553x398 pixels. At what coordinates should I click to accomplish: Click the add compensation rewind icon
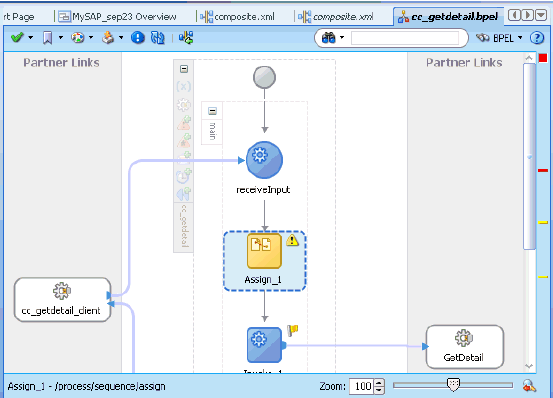pyautogui.click(x=184, y=194)
